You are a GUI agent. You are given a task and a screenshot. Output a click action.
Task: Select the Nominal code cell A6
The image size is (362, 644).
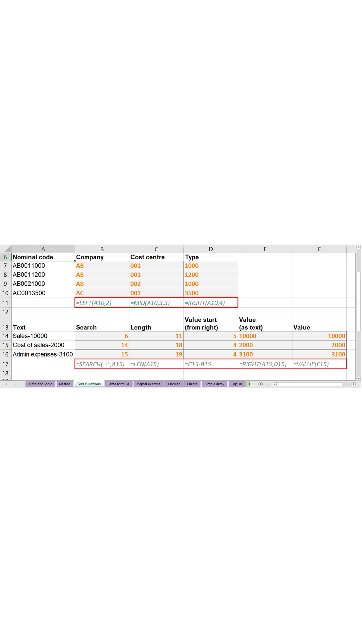pos(43,257)
